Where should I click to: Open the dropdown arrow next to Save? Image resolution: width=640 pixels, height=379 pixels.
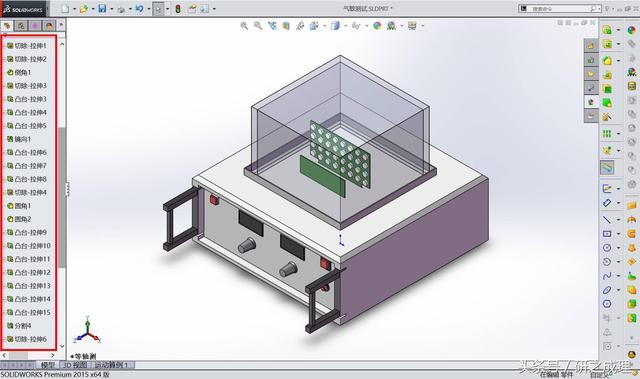tap(111, 9)
